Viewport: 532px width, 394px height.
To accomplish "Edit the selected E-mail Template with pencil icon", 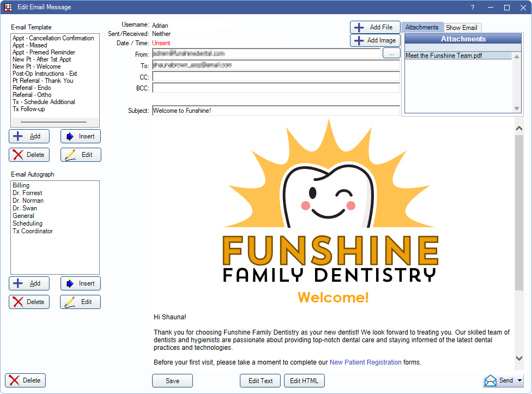I will 80,155.
